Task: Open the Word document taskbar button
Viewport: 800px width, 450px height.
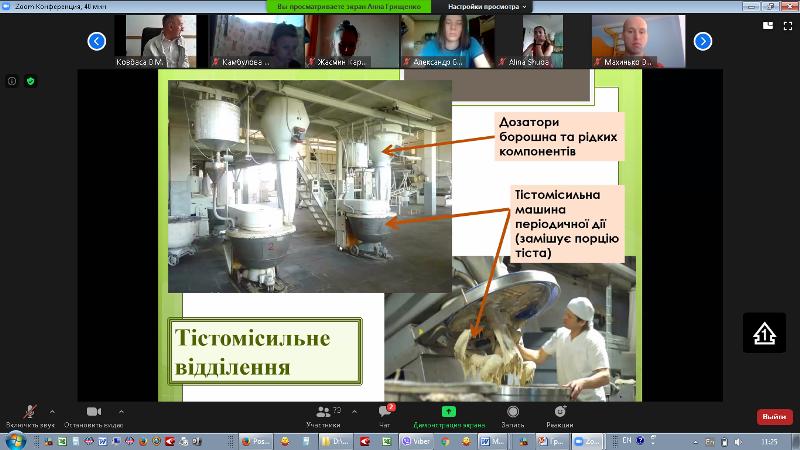Action: point(492,441)
